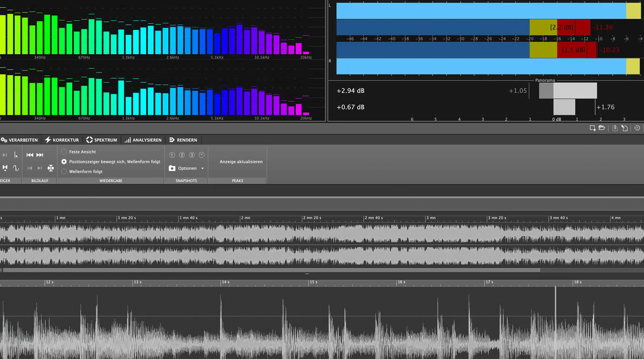This screenshot has height=359, width=644.
Task: Click the waveform scroll sync icon in Bildlauf
Action: click(51, 168)
